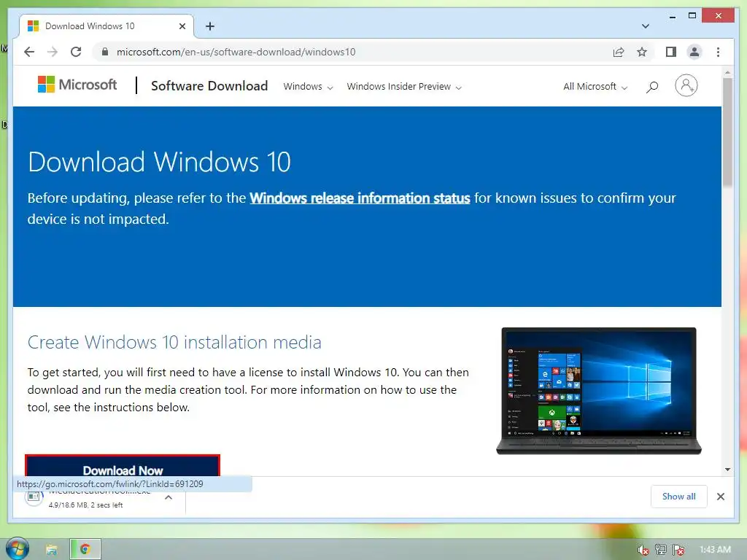
Task: Expand the Windows Insider Preview menu
Action: pos(404,87)
